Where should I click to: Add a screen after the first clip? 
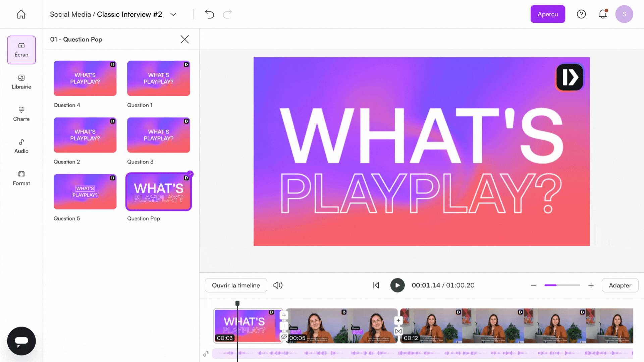[284, 315]
